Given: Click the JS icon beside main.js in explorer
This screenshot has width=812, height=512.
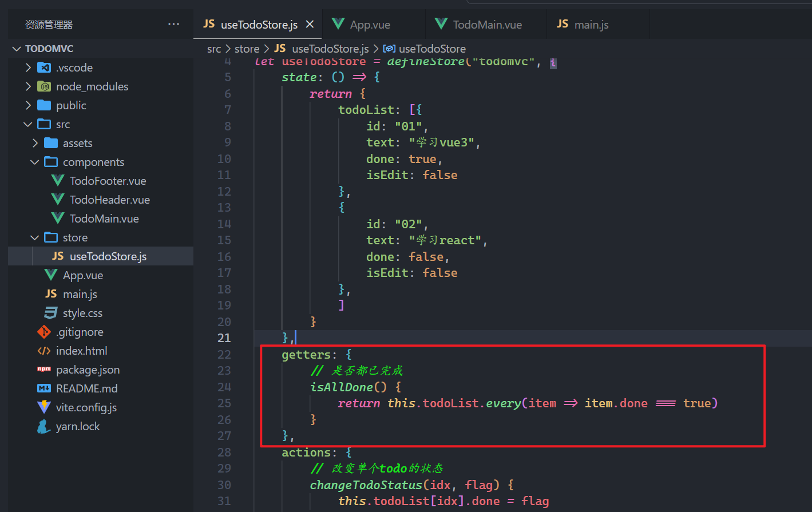Looking at the screenshot, I should pos(51,293).
